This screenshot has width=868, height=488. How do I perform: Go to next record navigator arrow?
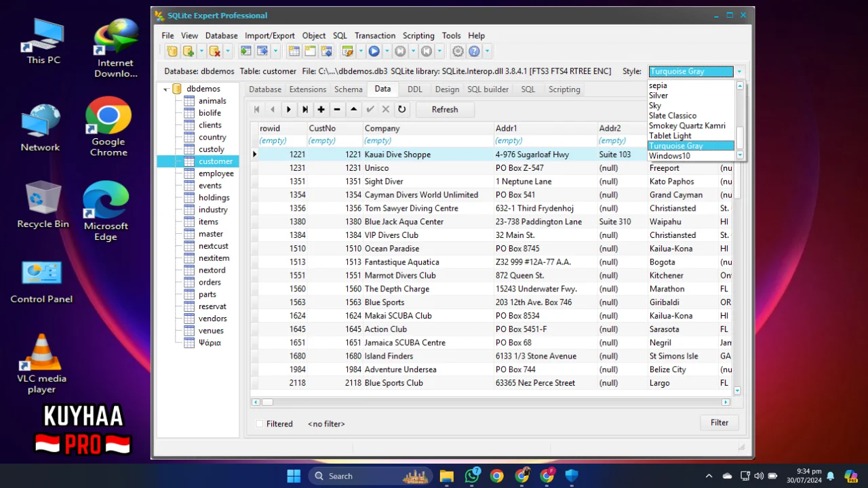(x=289, y=109)
